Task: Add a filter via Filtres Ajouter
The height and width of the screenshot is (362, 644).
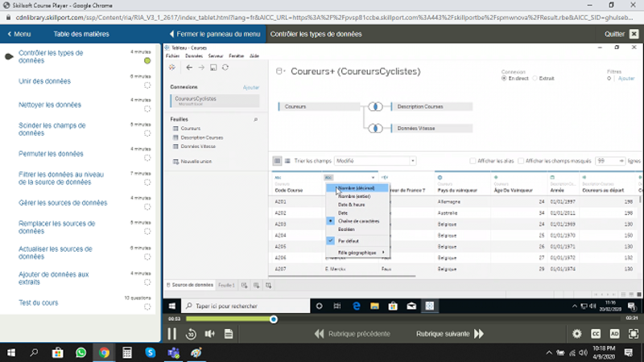Action: point(626,78)
